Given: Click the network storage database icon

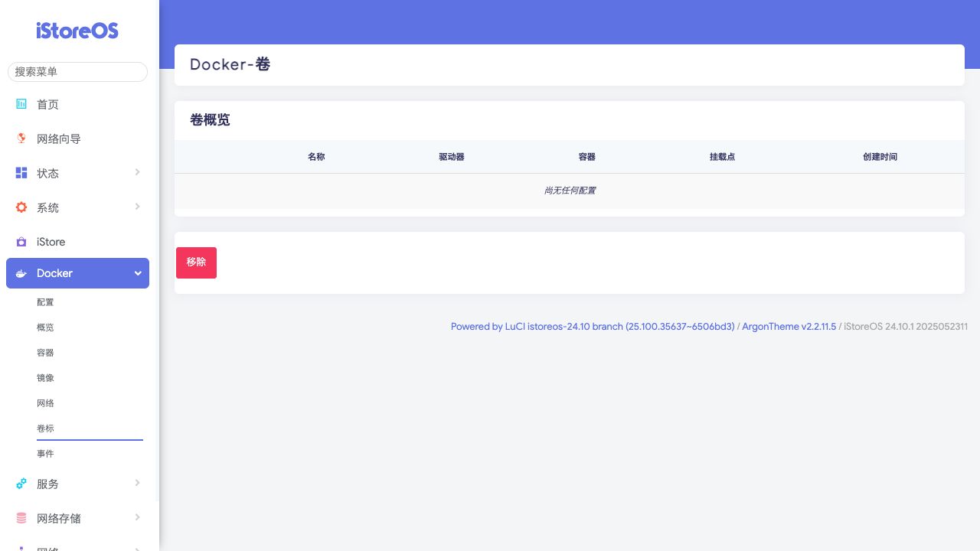Looking at the screenshot, I should coord(21,518).
